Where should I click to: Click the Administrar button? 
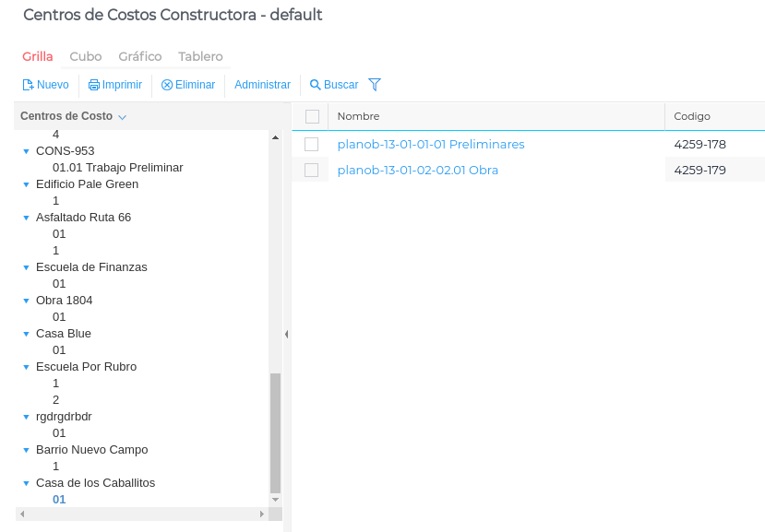[262, 85]
